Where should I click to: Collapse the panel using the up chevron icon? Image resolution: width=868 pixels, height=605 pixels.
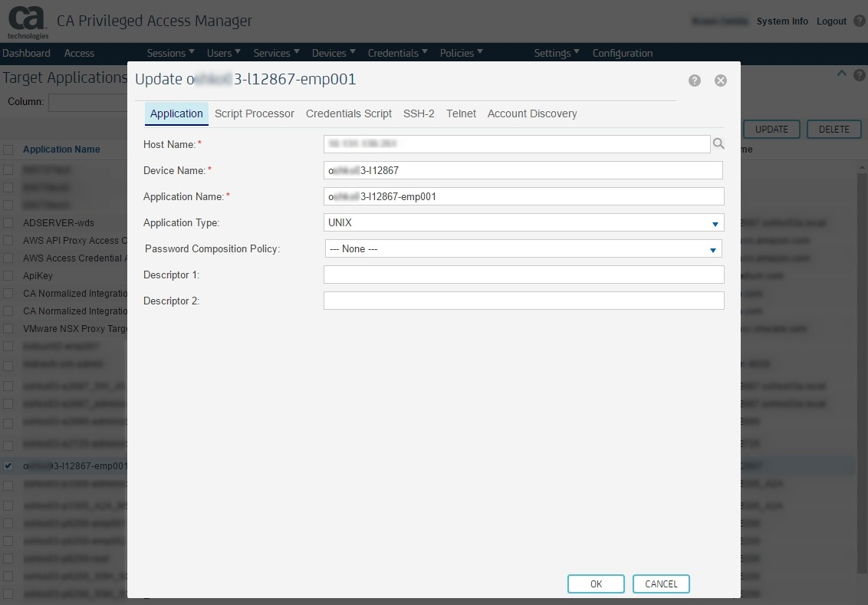click(842, 74)
